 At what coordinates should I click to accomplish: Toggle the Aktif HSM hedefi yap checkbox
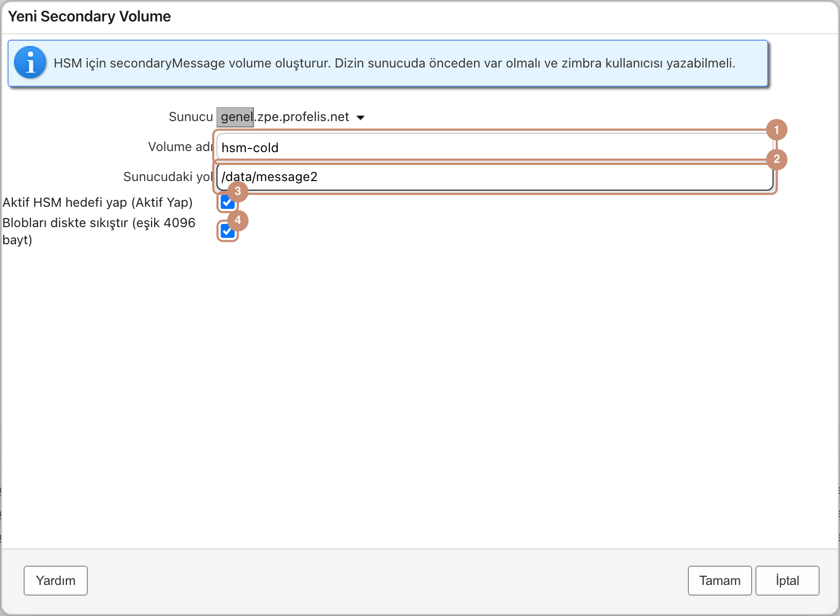coord(227,202)
